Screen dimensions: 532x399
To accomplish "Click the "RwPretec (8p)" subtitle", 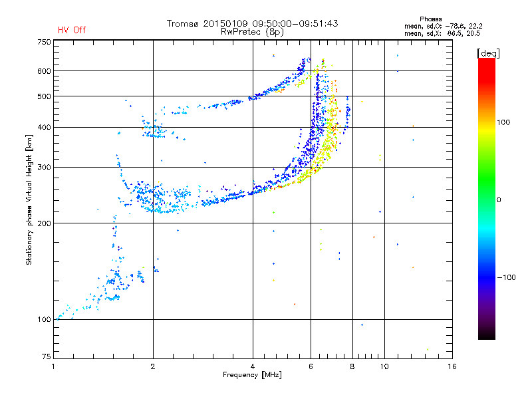I will click(252, 32).
